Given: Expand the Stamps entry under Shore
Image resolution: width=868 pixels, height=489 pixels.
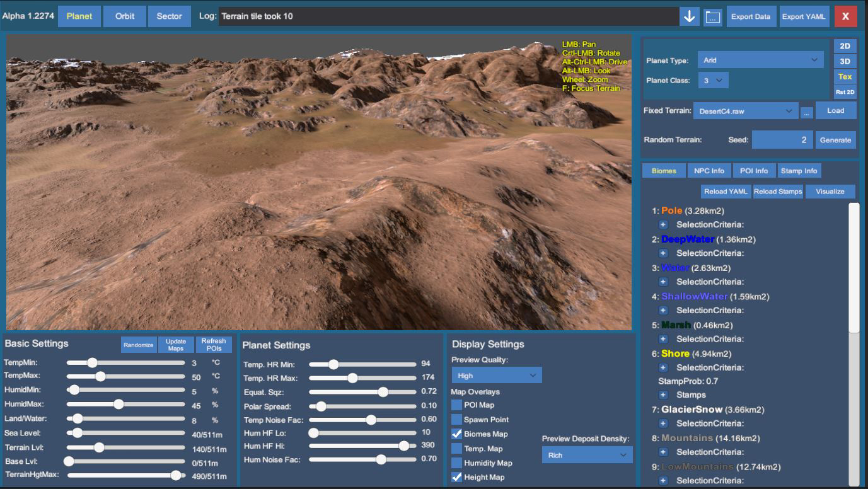Looking at the screenshot, I should click(x=663, y=395).
